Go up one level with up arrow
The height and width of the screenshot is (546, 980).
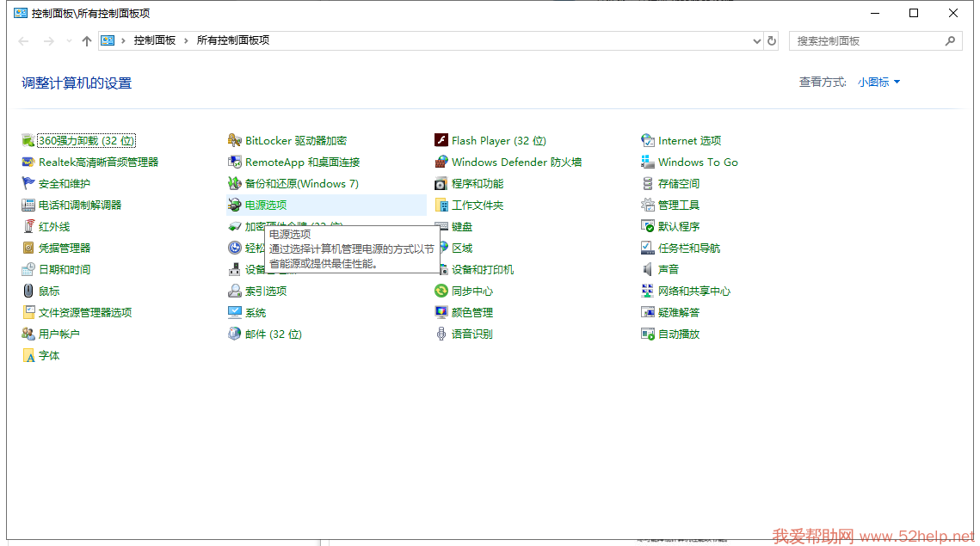click(86, 41)
